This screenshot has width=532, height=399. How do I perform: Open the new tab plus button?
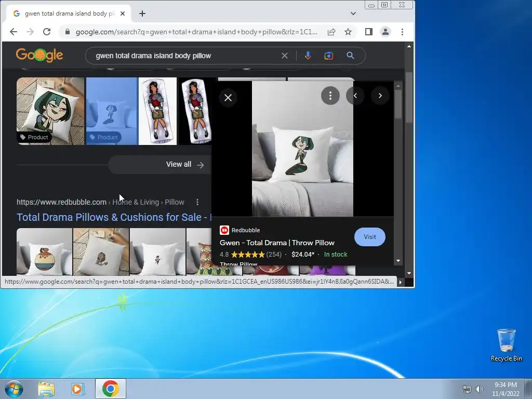tap(142, 14)
